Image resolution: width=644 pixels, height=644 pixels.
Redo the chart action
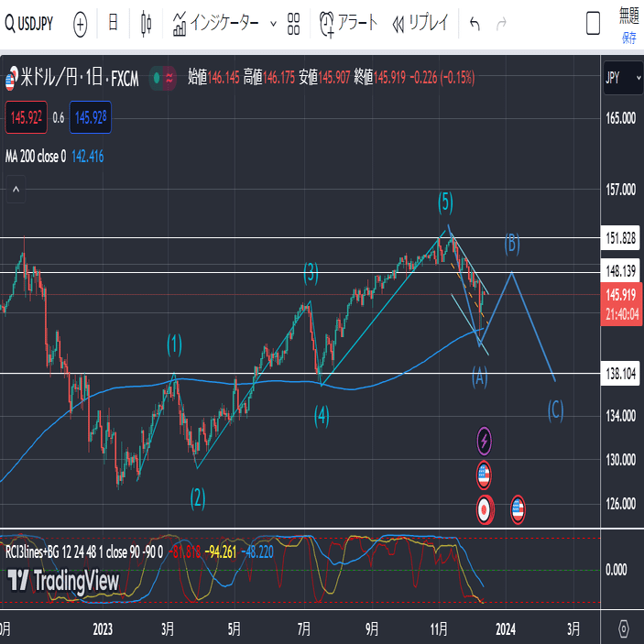click(501, 24)
